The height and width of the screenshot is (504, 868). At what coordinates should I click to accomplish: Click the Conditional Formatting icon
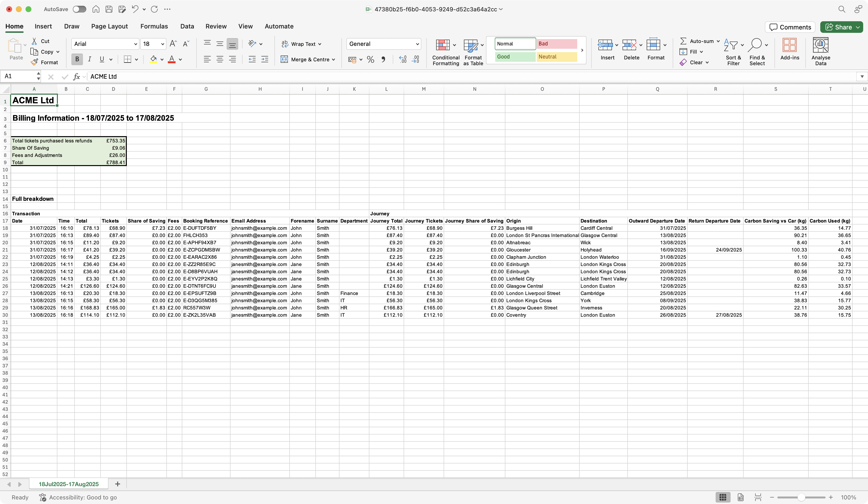[x=443, y=45]
